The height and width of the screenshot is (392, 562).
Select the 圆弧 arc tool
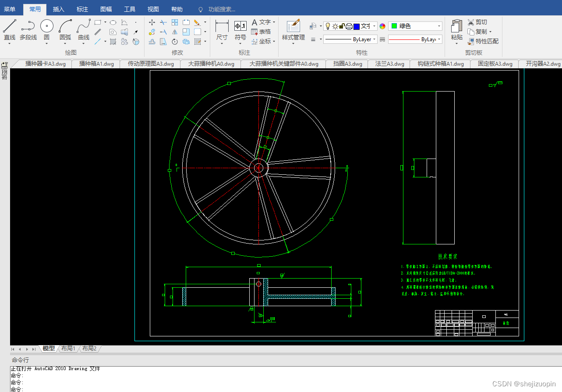click(65, 30)
